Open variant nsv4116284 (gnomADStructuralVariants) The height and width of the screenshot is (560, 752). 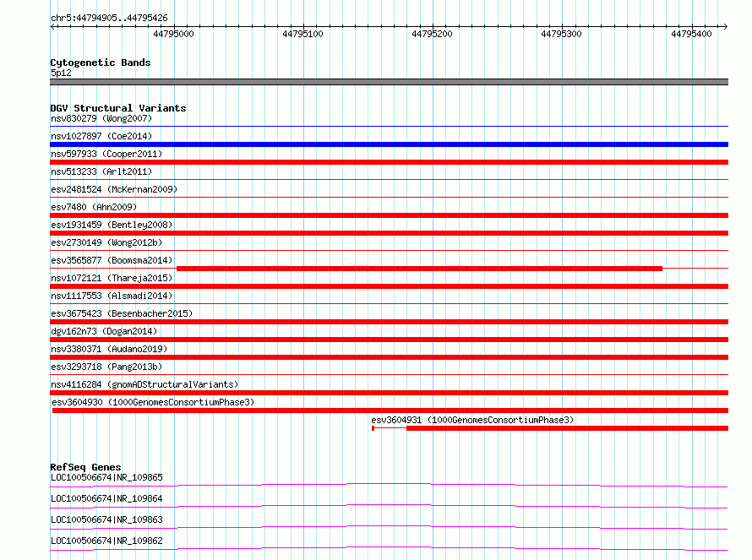(144, 384)
